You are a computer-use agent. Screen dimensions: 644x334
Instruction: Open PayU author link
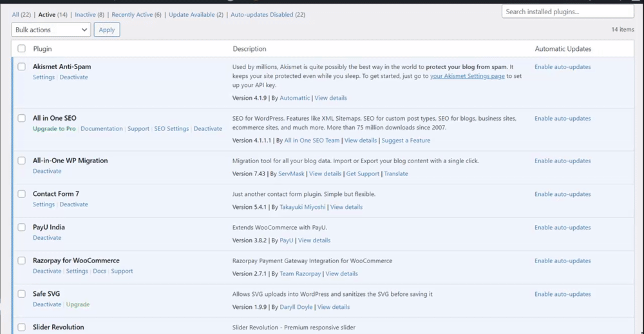point(287,241)
